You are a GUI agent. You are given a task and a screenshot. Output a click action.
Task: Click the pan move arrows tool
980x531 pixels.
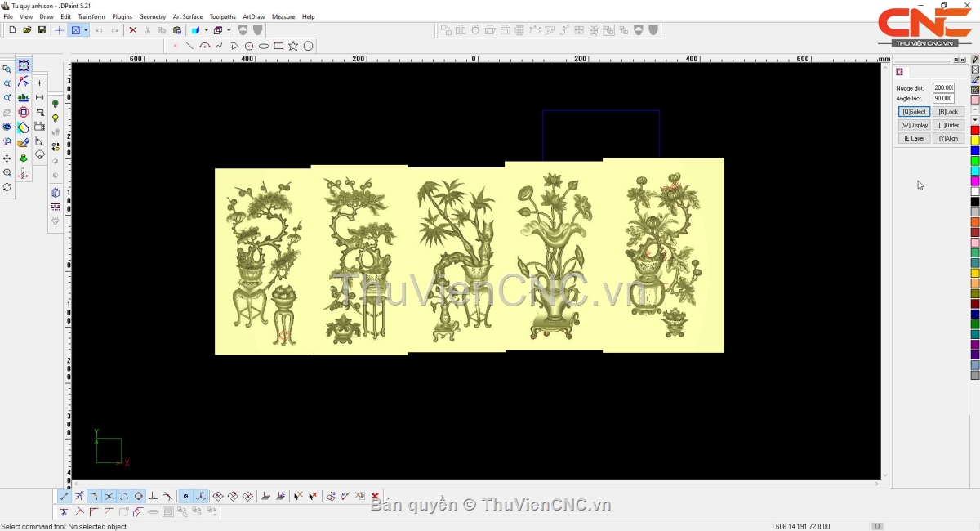pyautogui.click(x=7, y=158)
